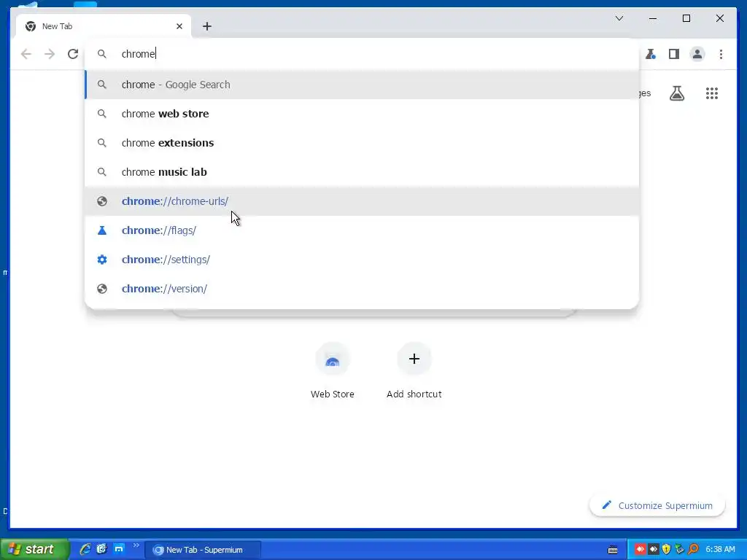Open Search Labs flask on the page
Image resolution: width=747 pixels, height=560 pixels.
point(677,93)
